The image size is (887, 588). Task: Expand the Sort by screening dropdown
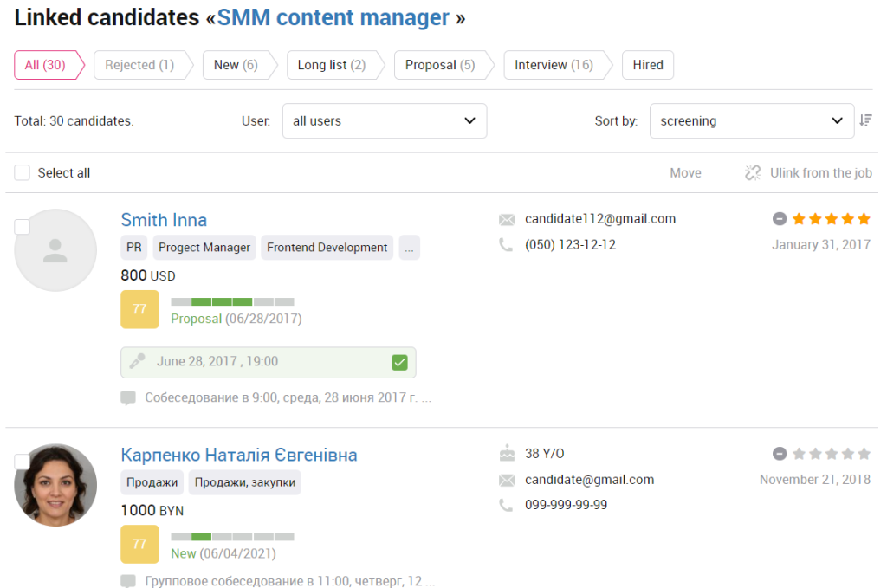[752, 120]
